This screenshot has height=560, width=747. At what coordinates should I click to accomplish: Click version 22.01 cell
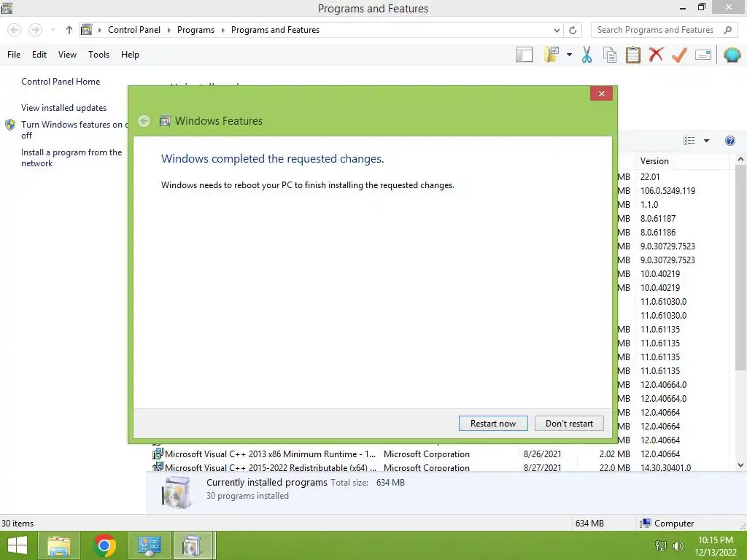pyautogui.click(x=650, y=176)
